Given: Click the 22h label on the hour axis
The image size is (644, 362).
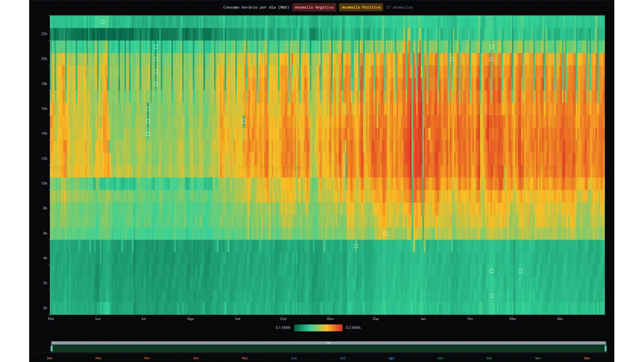Looking at the screenshot, I should click(44, 34).
